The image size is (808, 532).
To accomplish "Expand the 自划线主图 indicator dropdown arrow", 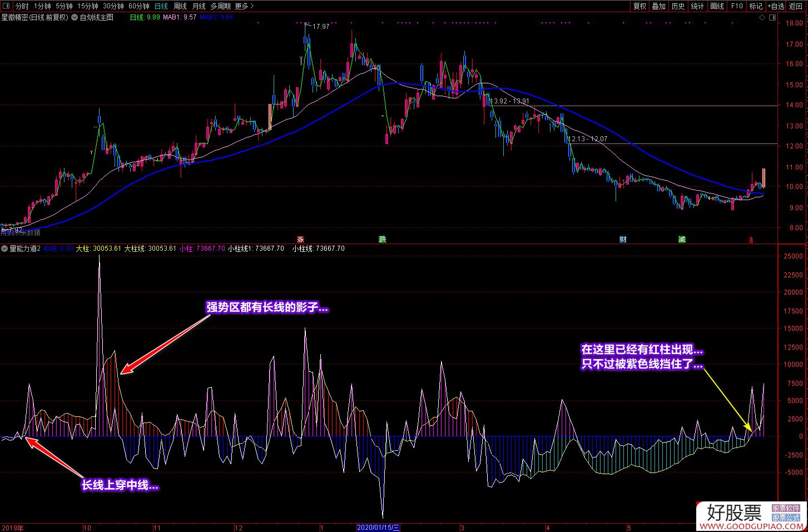I will pos(75,17).
